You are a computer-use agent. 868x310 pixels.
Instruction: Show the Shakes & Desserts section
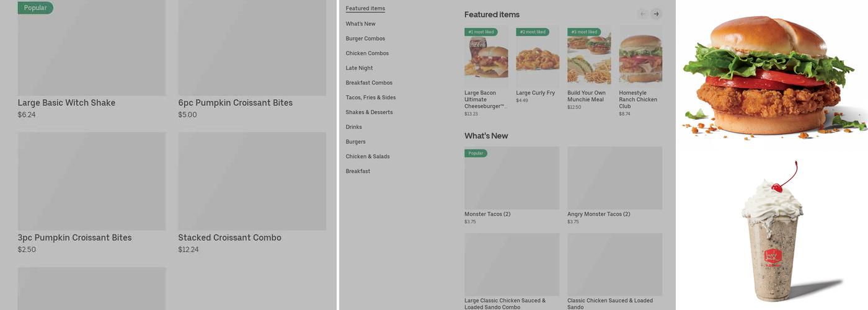pyautogui.click(x=369, y=112)
